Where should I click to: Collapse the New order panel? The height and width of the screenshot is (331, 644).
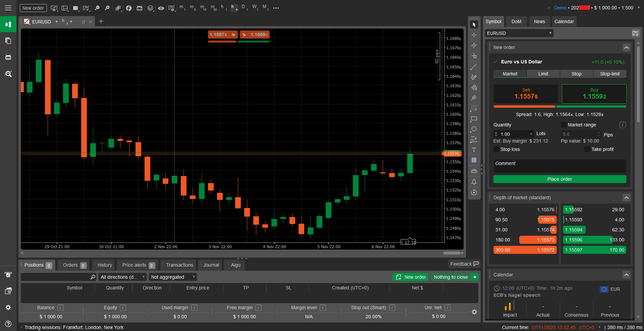point(626,47)
